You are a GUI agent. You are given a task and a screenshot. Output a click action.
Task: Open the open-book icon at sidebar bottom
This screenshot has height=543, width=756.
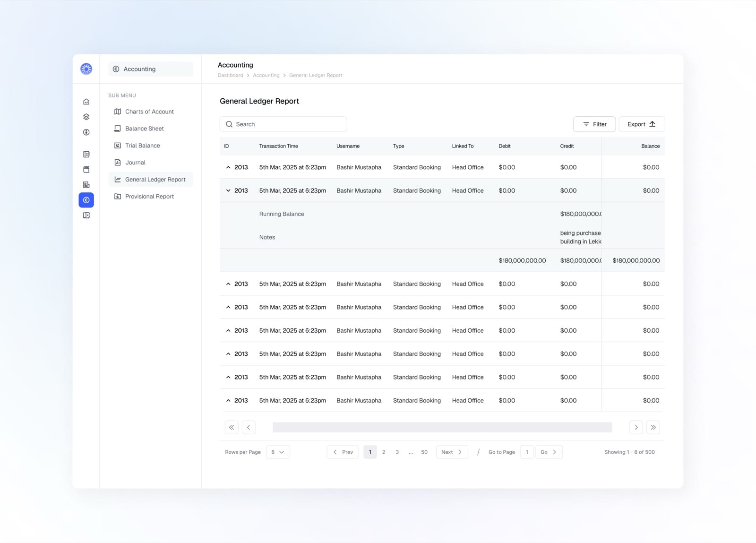click(86, 215)
